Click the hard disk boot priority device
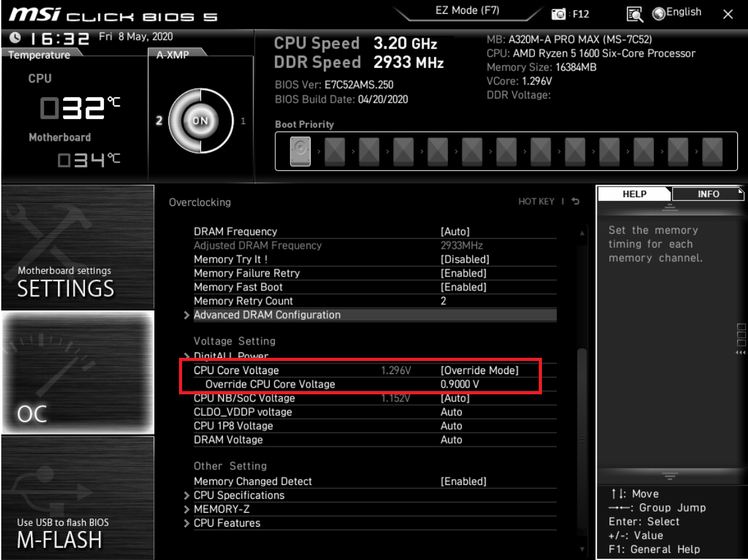Viewport: 748px width, 560px height. click(301, 151)
